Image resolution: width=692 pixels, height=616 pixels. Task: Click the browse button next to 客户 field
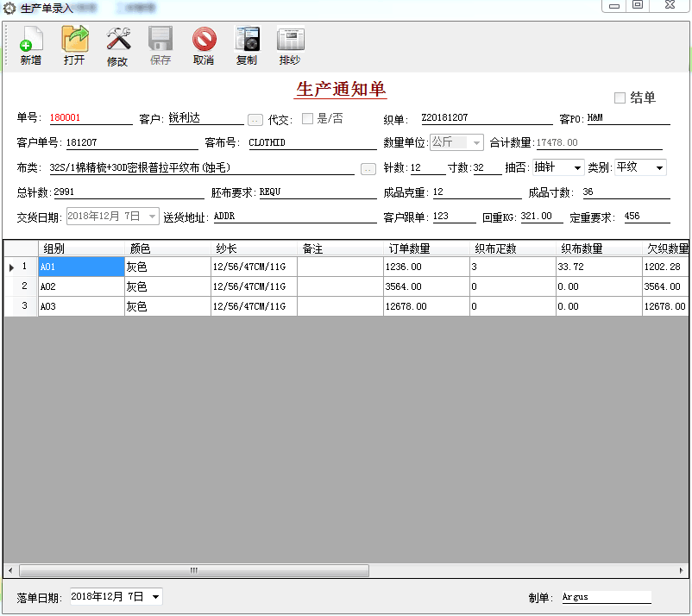click(x=255, y=120)
